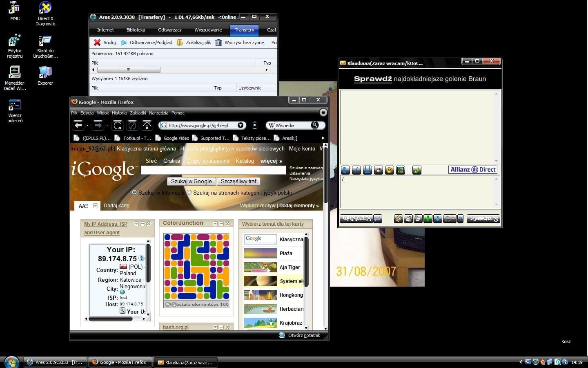Select the Hongkong theme thumbnail
588x368 pixels.
(x=260, y=295)
